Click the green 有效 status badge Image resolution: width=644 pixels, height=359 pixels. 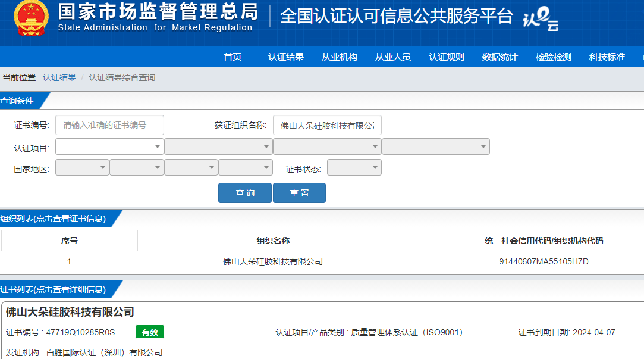[x=149, y=332]
